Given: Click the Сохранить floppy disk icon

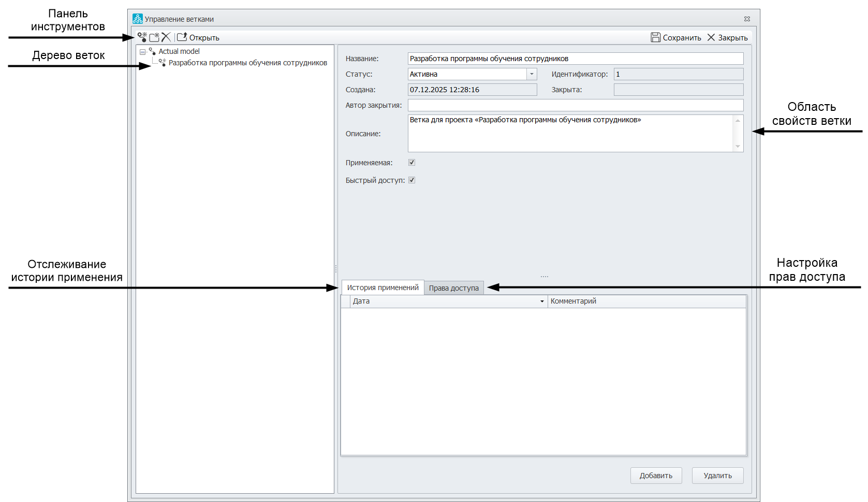Looking at the screenshot, I should 655,37.
